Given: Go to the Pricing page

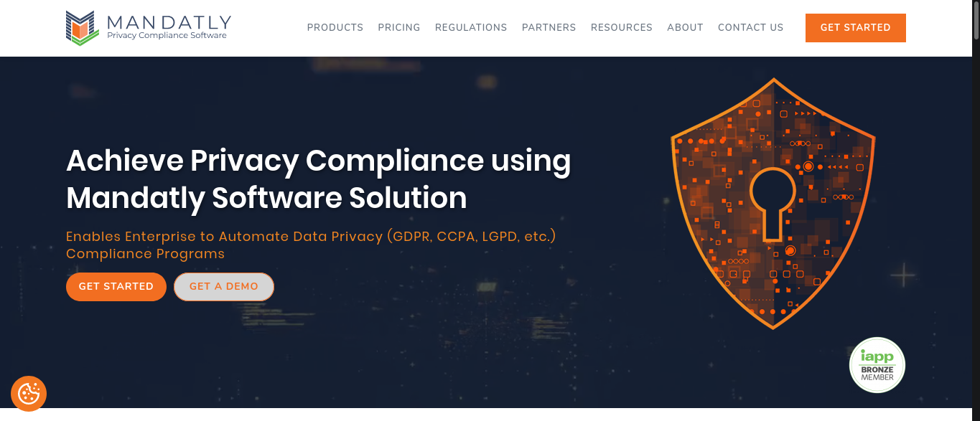Looking at the screenshot, I should 399,27.
